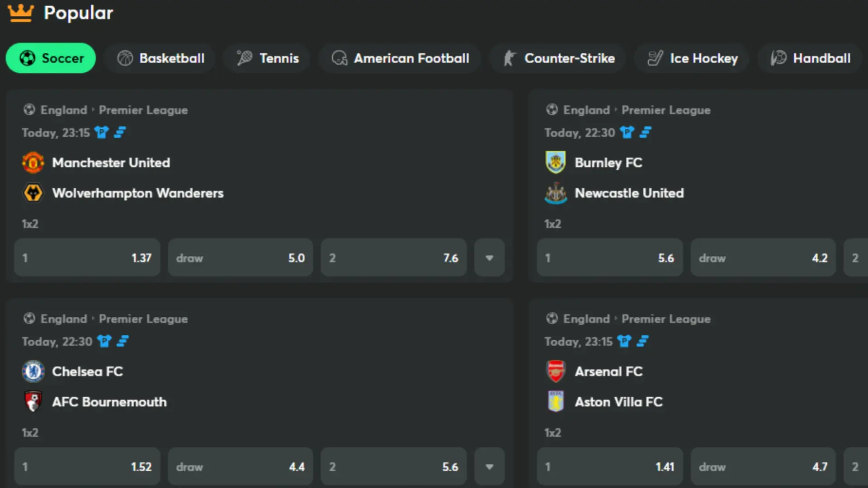Pick the draw at 4.4 for Chelsea match
Screen dimensions: 868x488
240,466
